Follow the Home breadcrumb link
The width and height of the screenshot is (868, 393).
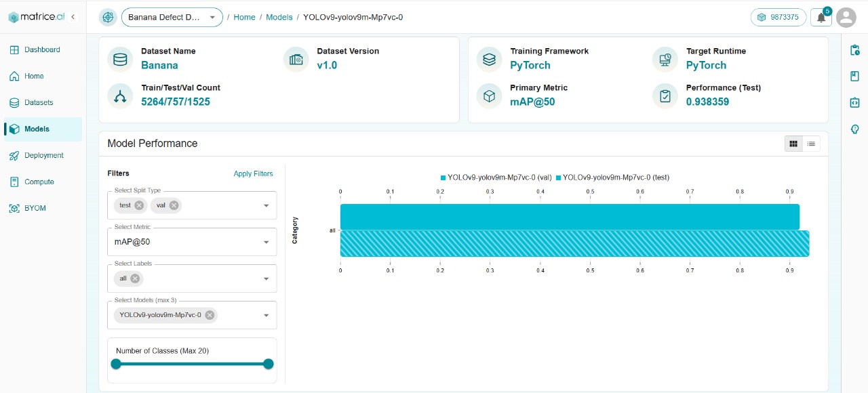click(x=244, y=17)
